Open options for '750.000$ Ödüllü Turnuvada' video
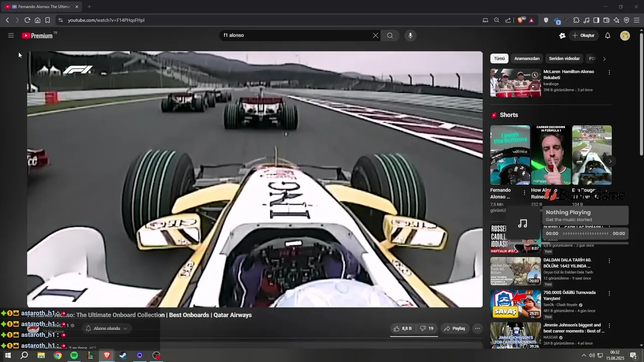The image size is (644, 362). pyautogui.click(x=609, y=294)
